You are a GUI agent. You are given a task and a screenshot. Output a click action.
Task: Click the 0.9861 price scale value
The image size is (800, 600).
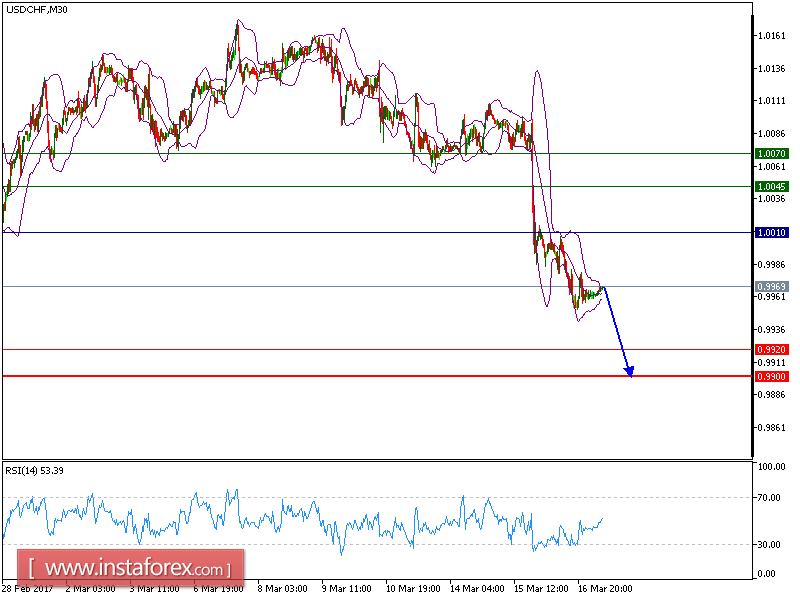point(771,428)
